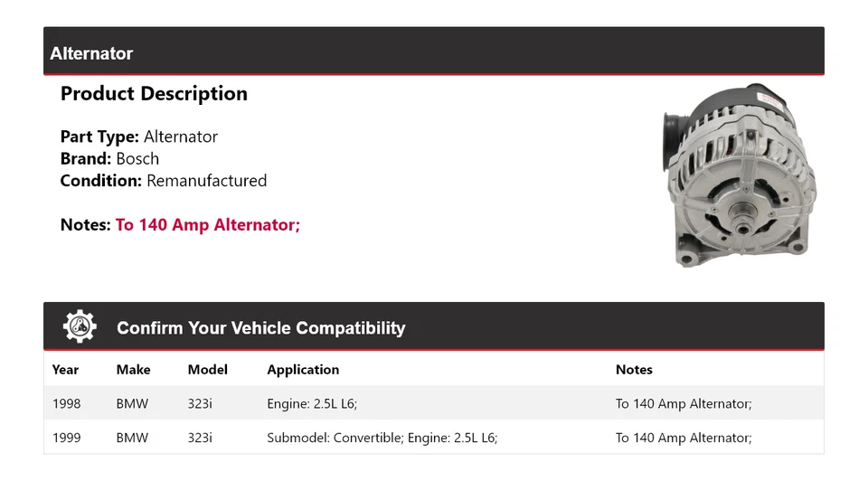Click the Notes column header in the table
Viewport: 868px width, 481px height.
click(x=634, y=369)
